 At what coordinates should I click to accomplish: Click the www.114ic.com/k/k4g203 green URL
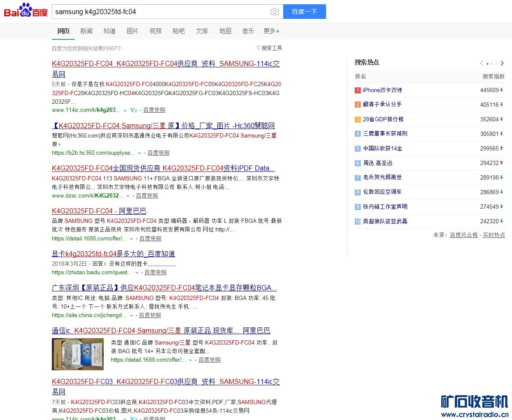86,110
